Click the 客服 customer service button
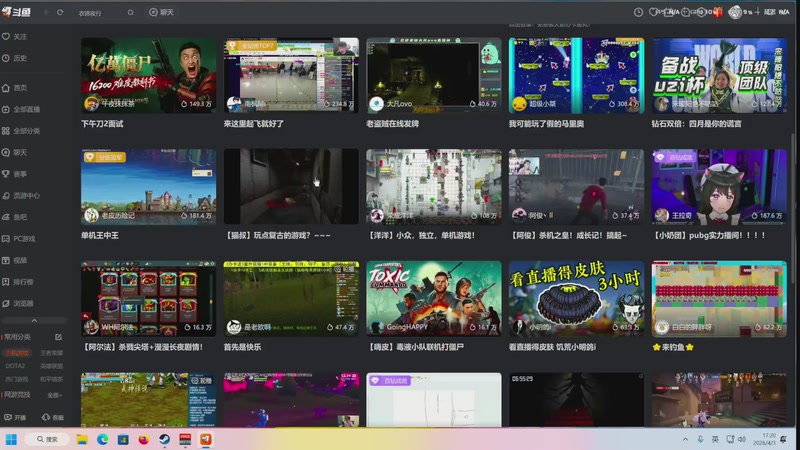Image resolution: width=800 pixels, height=450 pixels. pos(53,417)
